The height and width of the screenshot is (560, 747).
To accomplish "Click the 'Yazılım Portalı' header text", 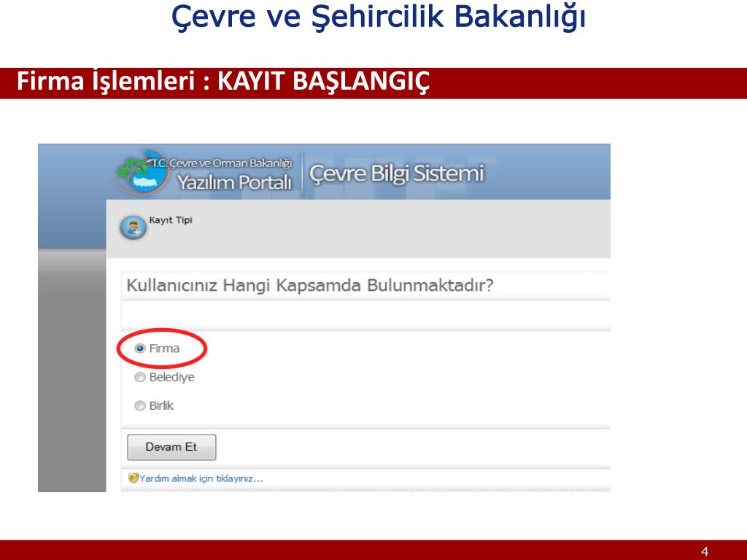I will coord(234,182).
